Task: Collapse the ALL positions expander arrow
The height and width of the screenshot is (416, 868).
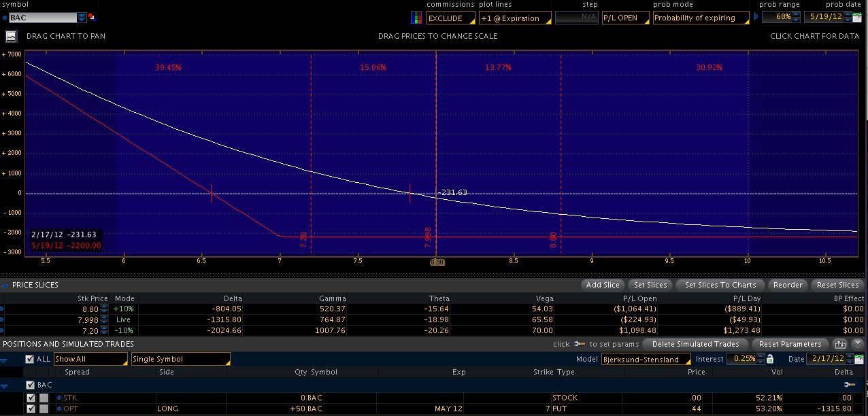Action: pos(5,360)
